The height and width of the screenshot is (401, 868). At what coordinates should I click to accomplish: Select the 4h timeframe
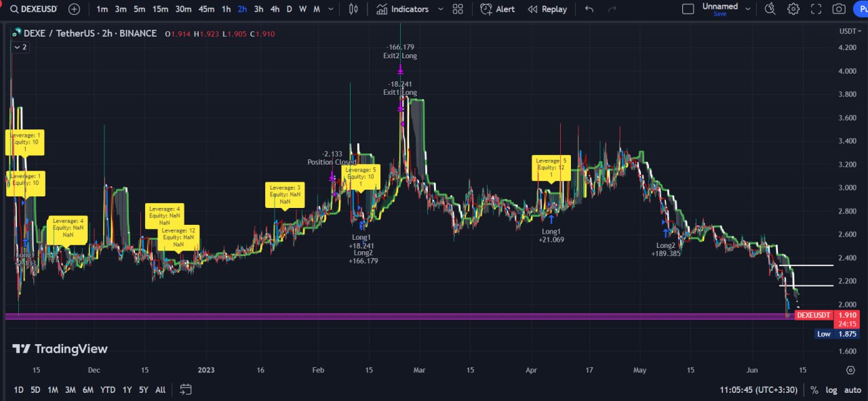click(275, 9)
